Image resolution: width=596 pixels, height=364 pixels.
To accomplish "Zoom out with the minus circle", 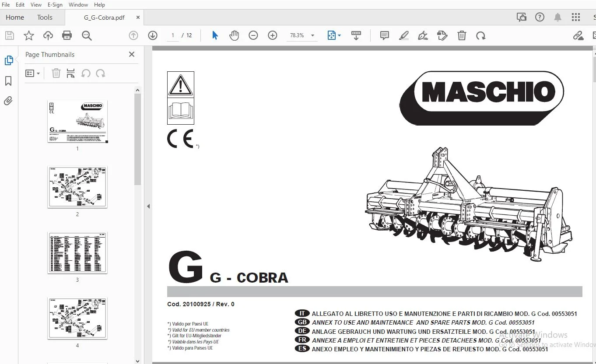I will (253, 35).
